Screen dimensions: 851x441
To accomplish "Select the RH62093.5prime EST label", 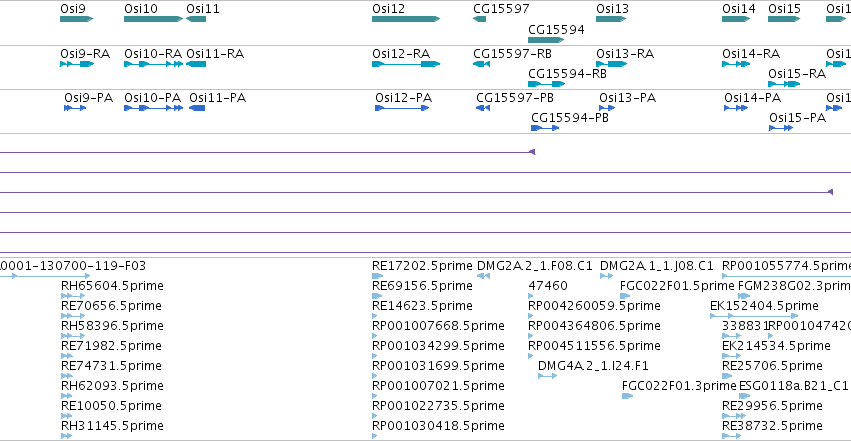I will pos(112,386).
